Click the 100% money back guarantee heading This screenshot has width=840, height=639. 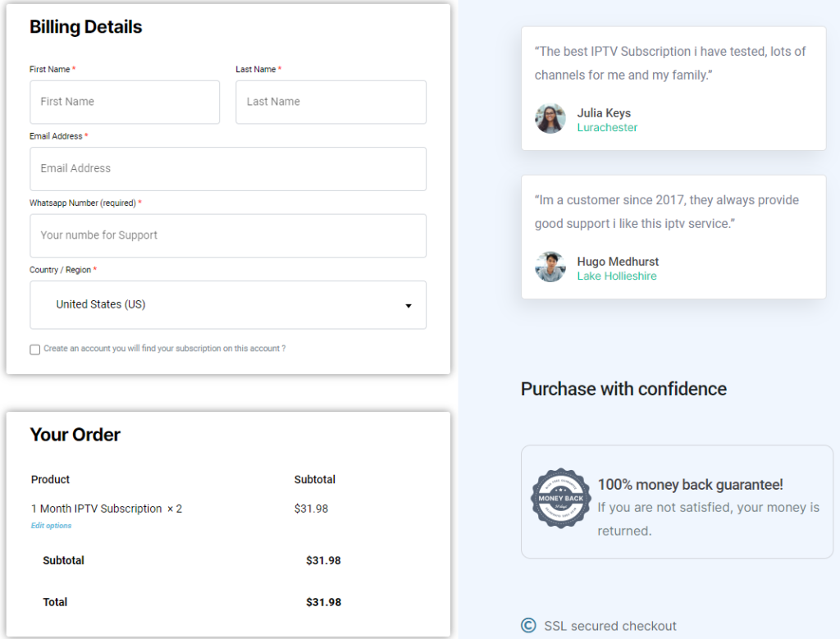tap(690, 485)
